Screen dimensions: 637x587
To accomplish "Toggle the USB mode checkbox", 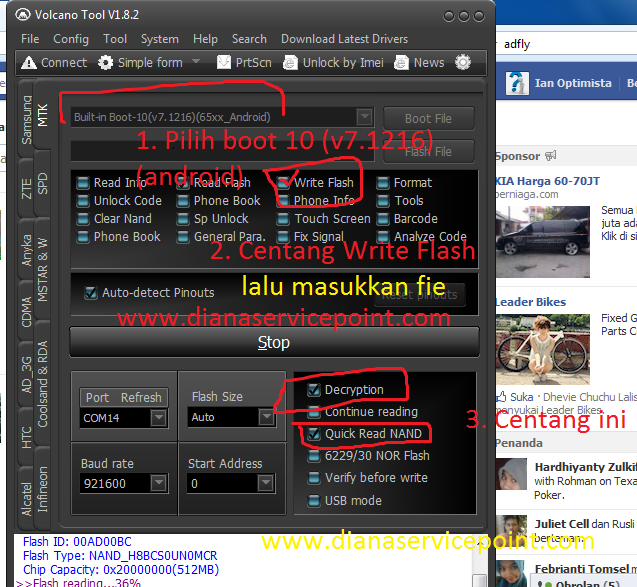I will click(314, 500).
